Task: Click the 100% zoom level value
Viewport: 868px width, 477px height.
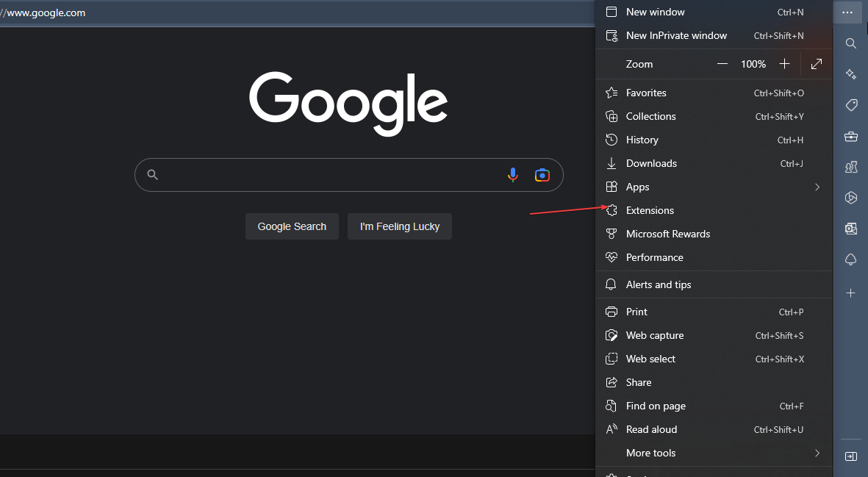Action: [x=753, y=64]
